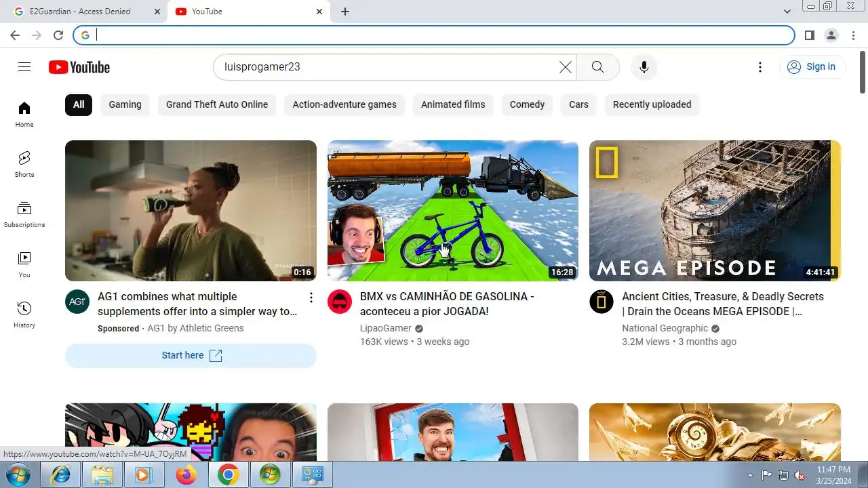This screenshot has width=868, height=488.
Task: Show hidden system tray icons arrow
Action: 750,475
